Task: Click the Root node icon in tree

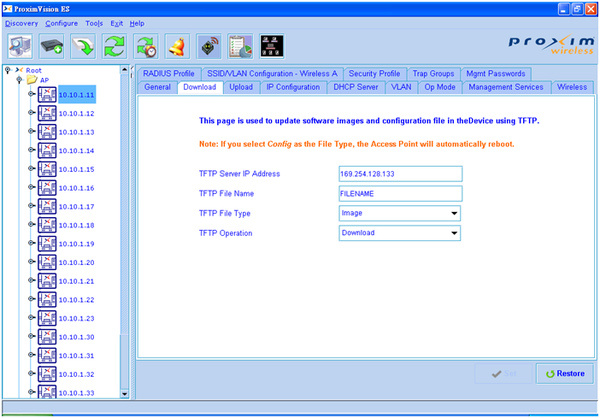Action: click(x=19, y=70)
